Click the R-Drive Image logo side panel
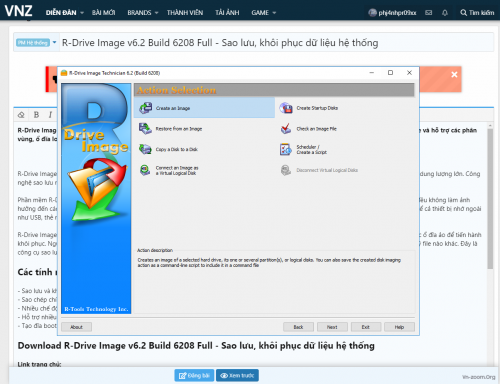 [96, 198]
